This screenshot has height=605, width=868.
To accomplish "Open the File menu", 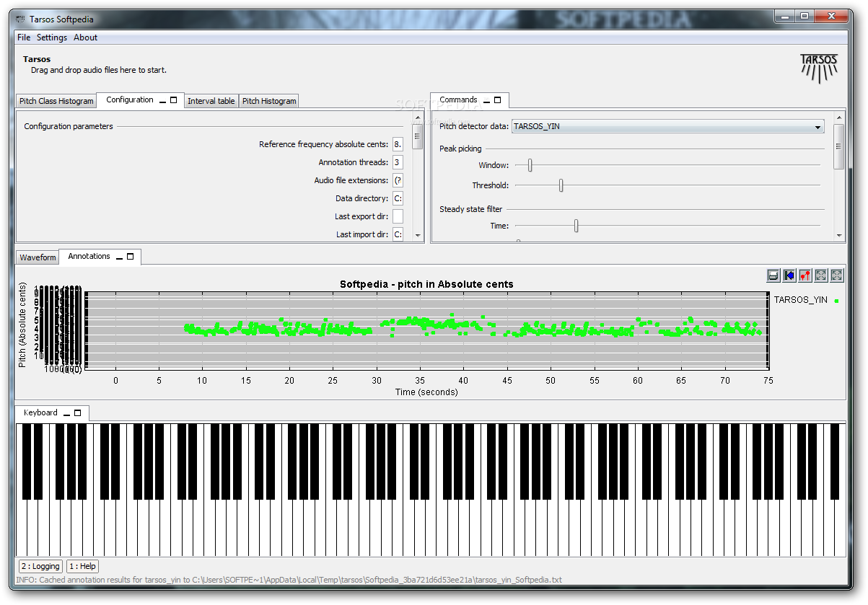I will [x=24, y=37].
